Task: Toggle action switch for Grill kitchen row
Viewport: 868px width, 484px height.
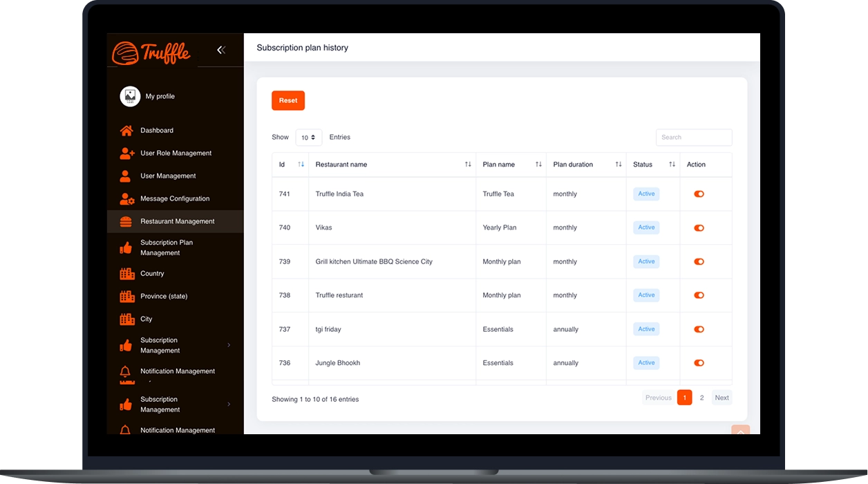Action: 699,261
